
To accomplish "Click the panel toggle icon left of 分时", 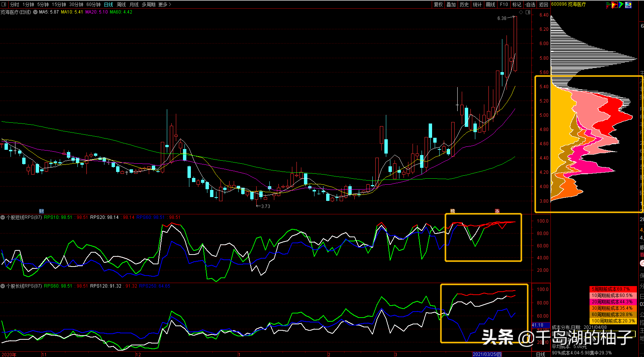I will coord(4,5).
